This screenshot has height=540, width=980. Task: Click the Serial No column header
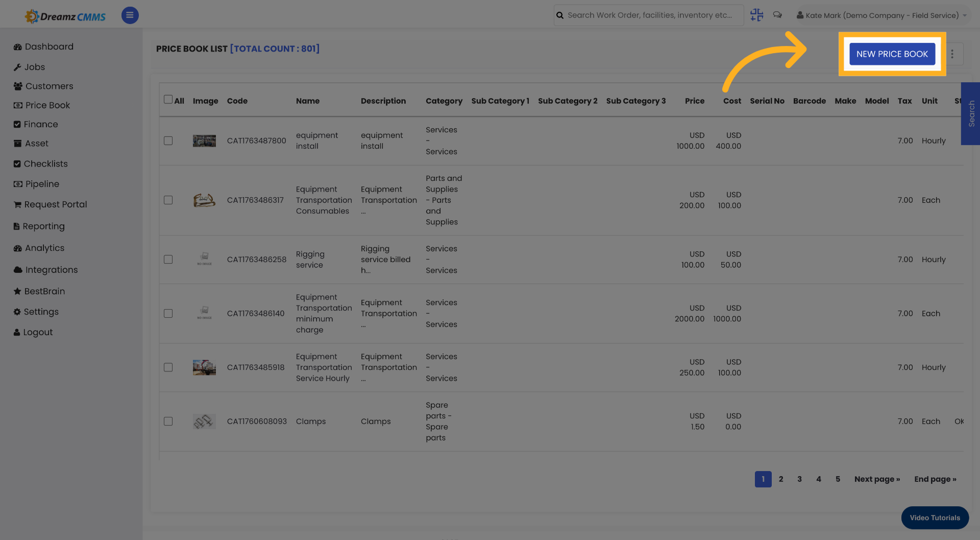(x=767, y=101)
